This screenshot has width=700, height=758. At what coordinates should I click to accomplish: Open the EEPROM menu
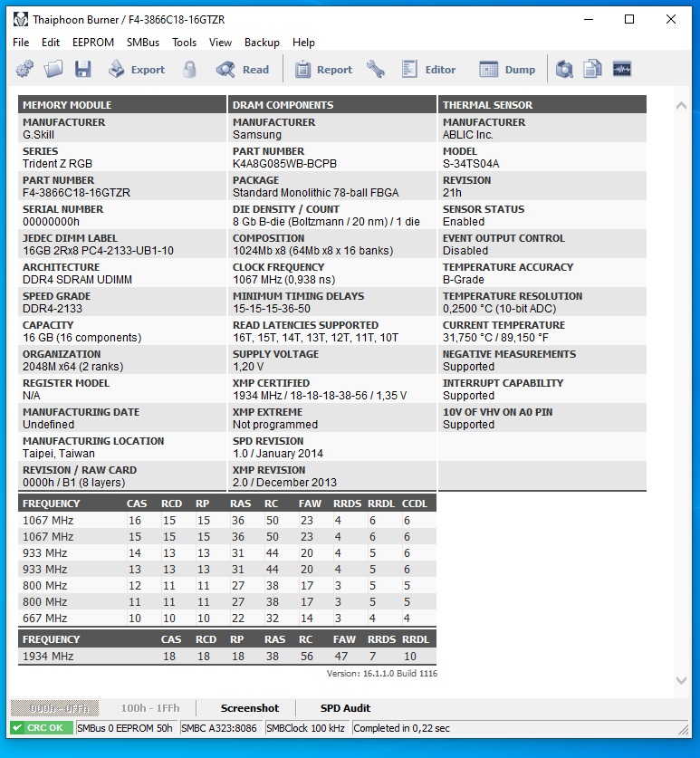pyautogui.click(x=93, y=43)
